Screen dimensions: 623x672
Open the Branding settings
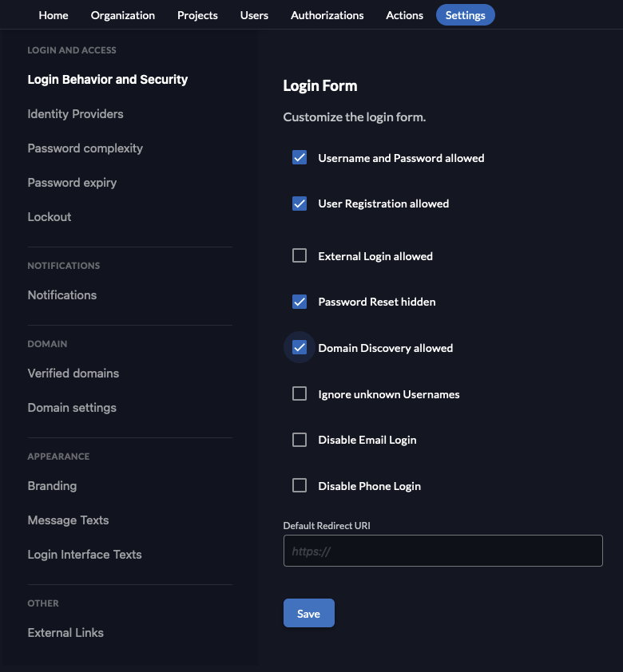pyautogui.click(x=52, y=485)
